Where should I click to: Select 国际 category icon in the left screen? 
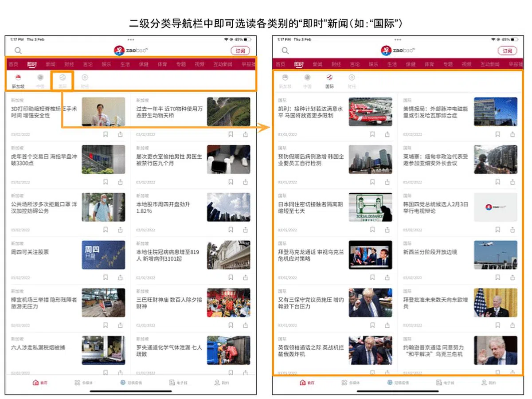63,81
